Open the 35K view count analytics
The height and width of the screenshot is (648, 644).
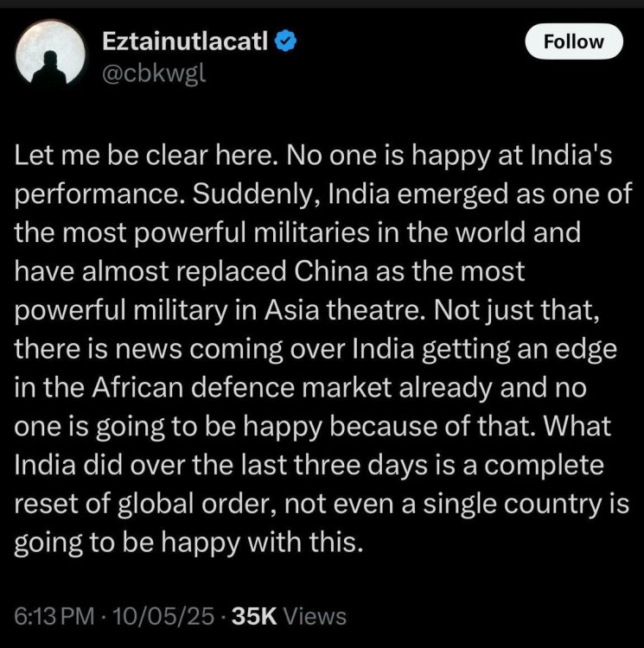pos(254,617)
